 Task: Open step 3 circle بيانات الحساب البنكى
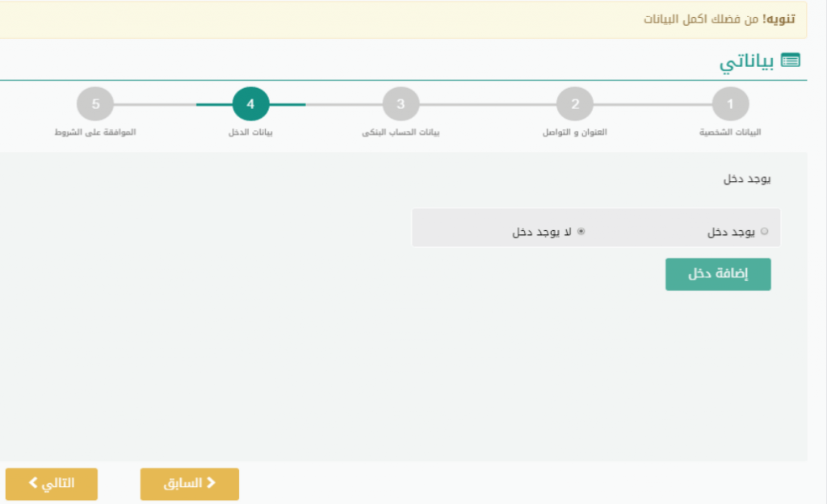pyautogui.click(x=401, y=104)
